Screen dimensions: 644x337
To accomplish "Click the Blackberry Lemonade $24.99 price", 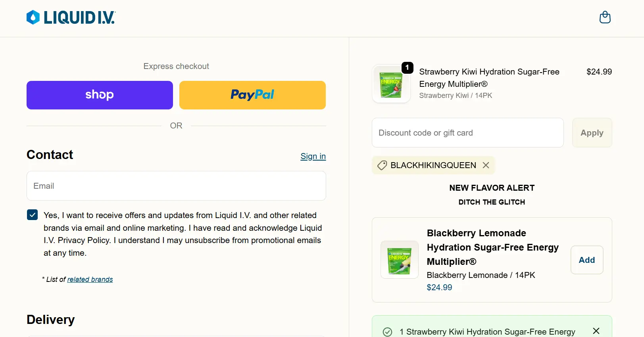I will [x=439, y=287].
